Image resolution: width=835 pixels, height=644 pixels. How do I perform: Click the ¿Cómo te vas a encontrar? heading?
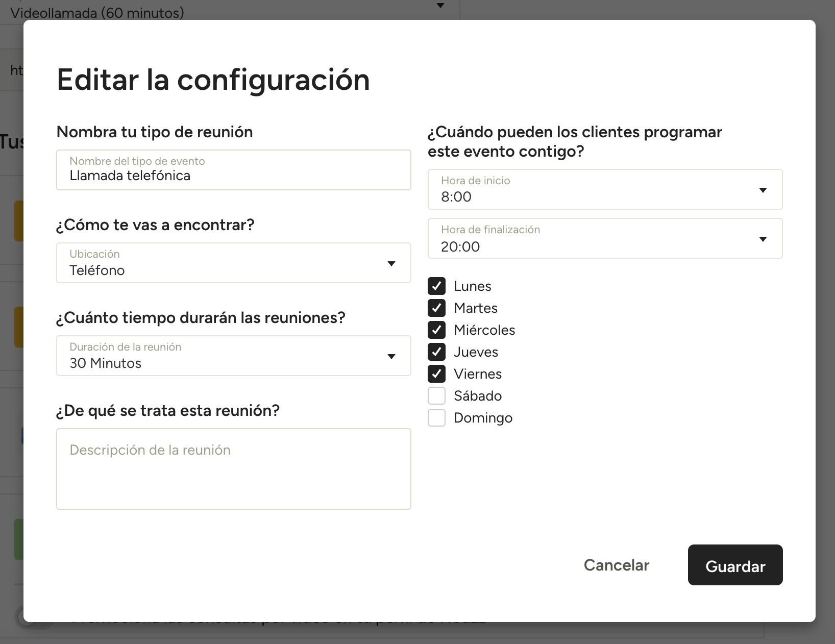coord(155,225)
